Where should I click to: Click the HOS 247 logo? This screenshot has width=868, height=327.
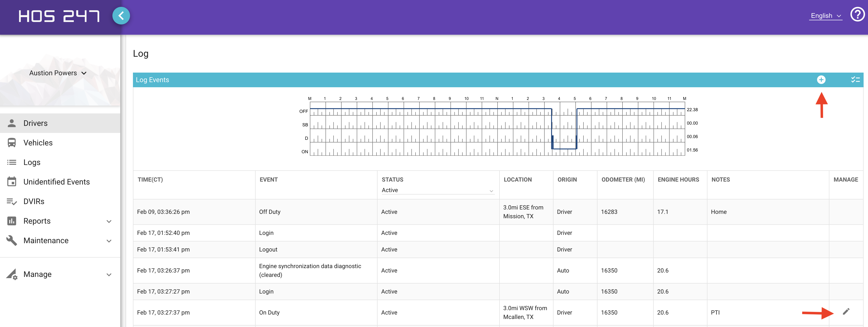pos(59,16)
